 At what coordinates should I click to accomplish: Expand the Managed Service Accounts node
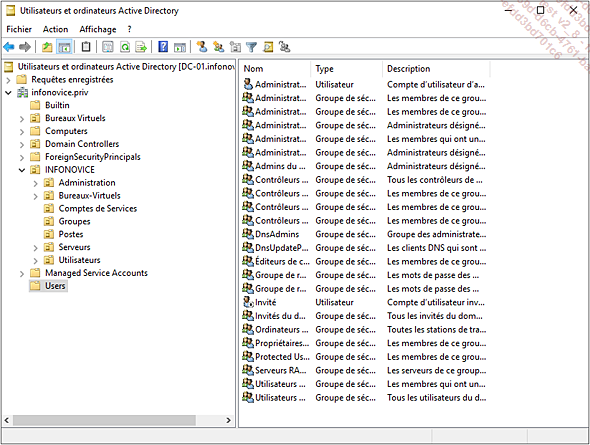[x=22, y=273]
